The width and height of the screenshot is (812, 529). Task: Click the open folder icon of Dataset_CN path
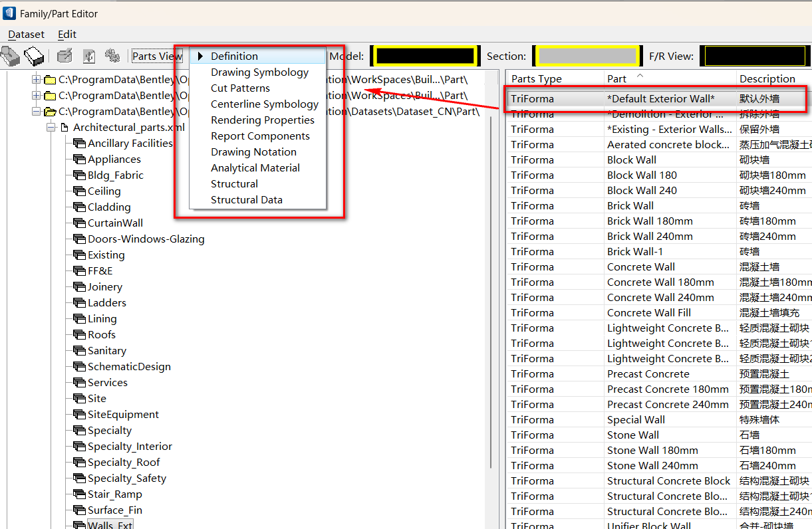click(x=50, y=111)
